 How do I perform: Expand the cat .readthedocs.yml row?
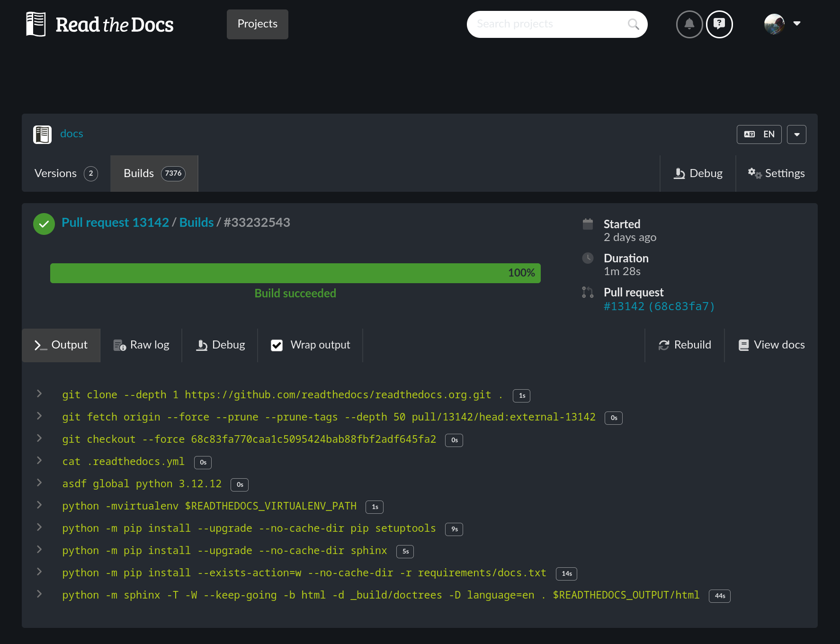click(x=39, y=460)
